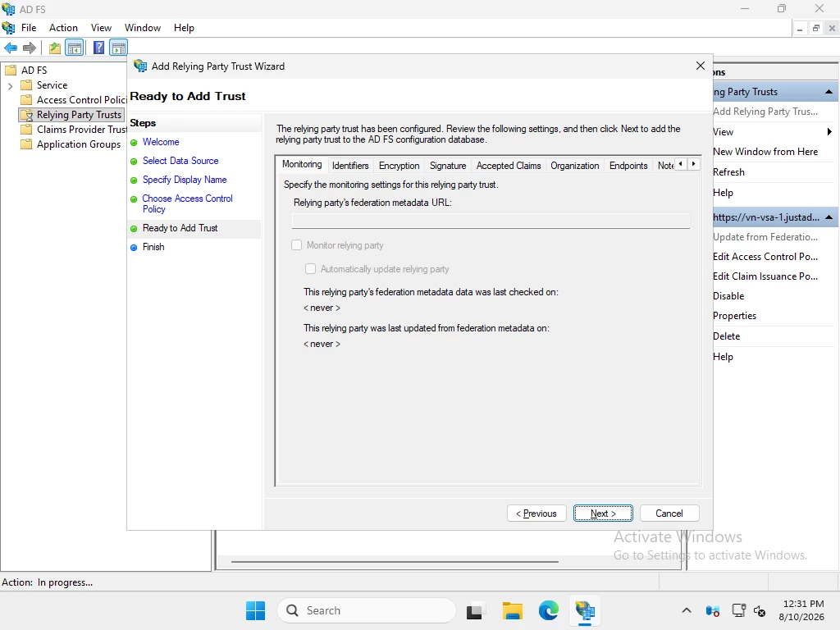Switch to the Encryption tab
The height and width of the screenshot is (630, 840).
click(x=399, y=166)
